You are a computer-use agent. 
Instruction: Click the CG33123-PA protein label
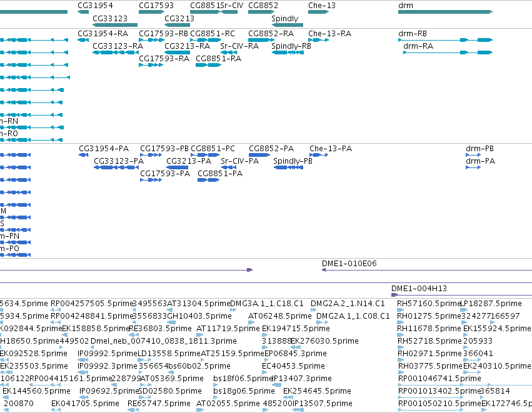pos(119,161)
